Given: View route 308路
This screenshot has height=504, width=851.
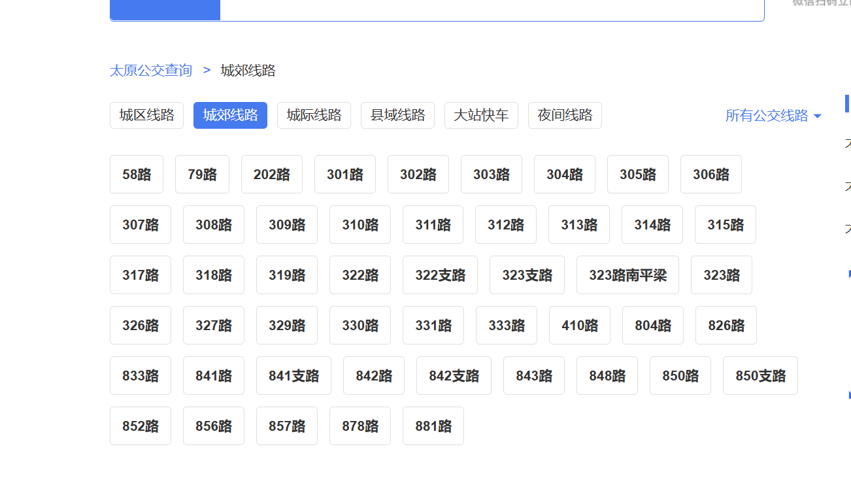Looking at the screenshot, I should pyautogui.click(x=214, y=225).
